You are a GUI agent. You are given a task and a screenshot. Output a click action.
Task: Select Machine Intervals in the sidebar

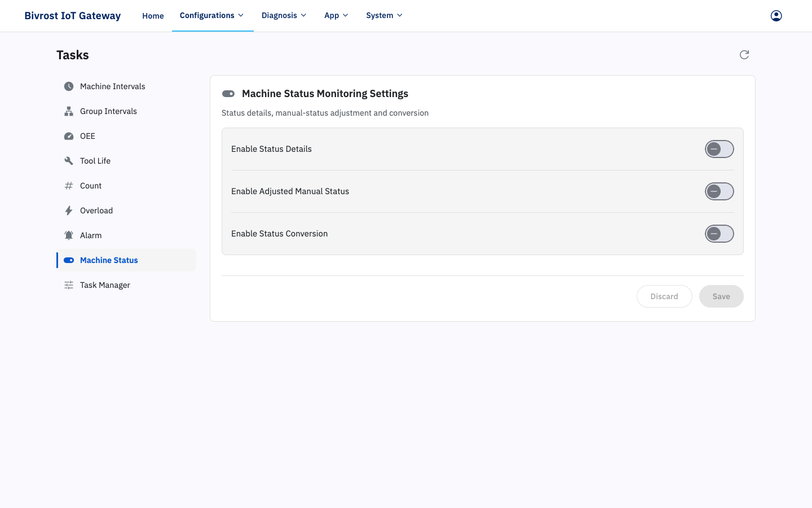pyautogui.click(x=126, y=86)
